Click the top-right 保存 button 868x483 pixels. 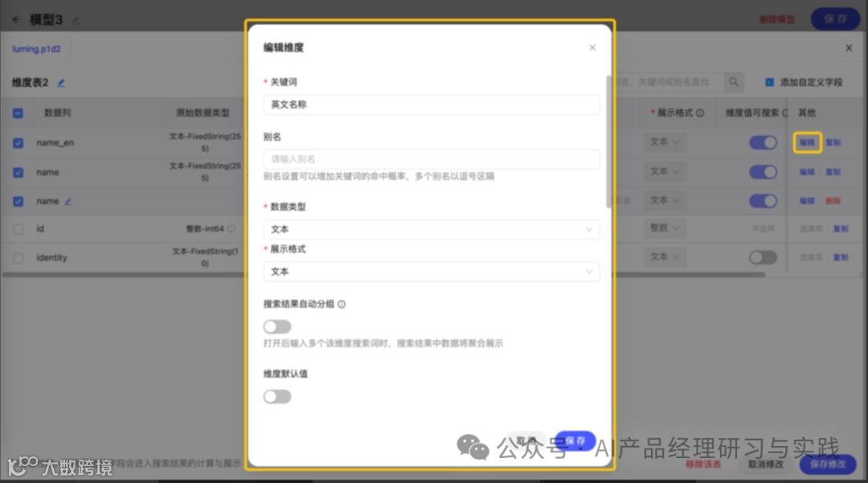point(835,18)
